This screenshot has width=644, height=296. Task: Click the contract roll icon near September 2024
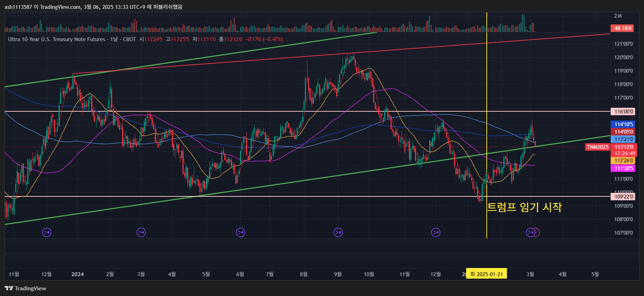tap(338, 233)
